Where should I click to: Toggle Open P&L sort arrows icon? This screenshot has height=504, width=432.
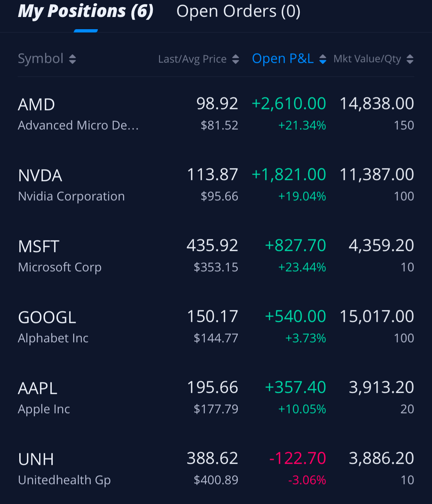coord(323,59)
